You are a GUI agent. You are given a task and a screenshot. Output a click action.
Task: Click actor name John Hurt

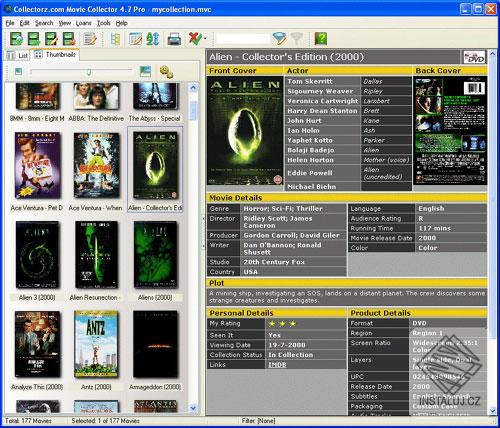pos(304,121)
